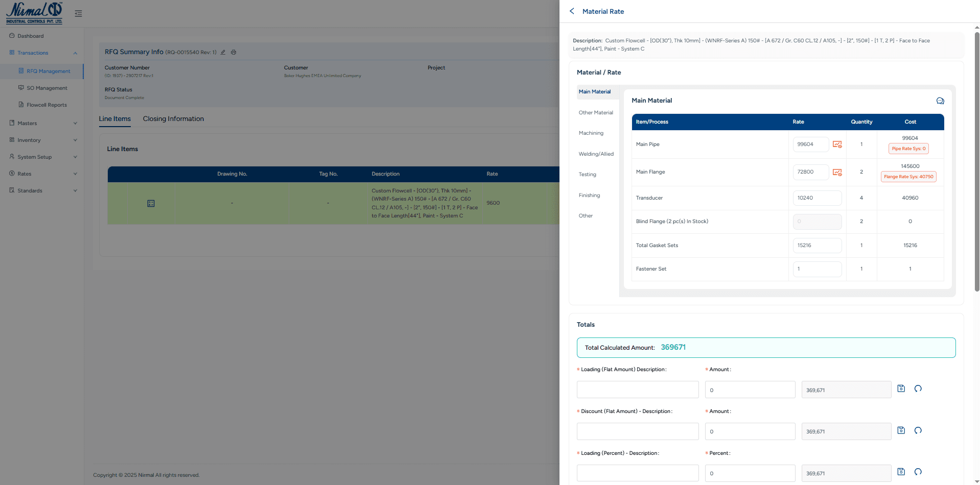Open the comments icon on Main Material panel
Screen dimensions: 980x485
[x=940, y=101]
